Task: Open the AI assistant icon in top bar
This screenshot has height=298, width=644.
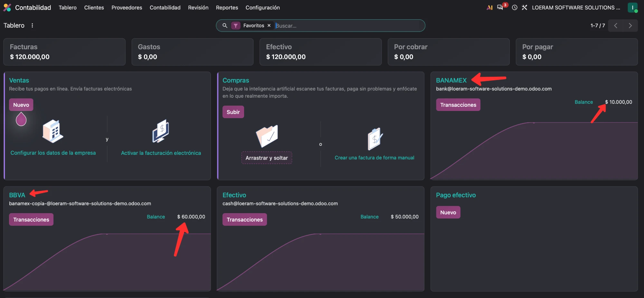Action: (x=489, y=7)
